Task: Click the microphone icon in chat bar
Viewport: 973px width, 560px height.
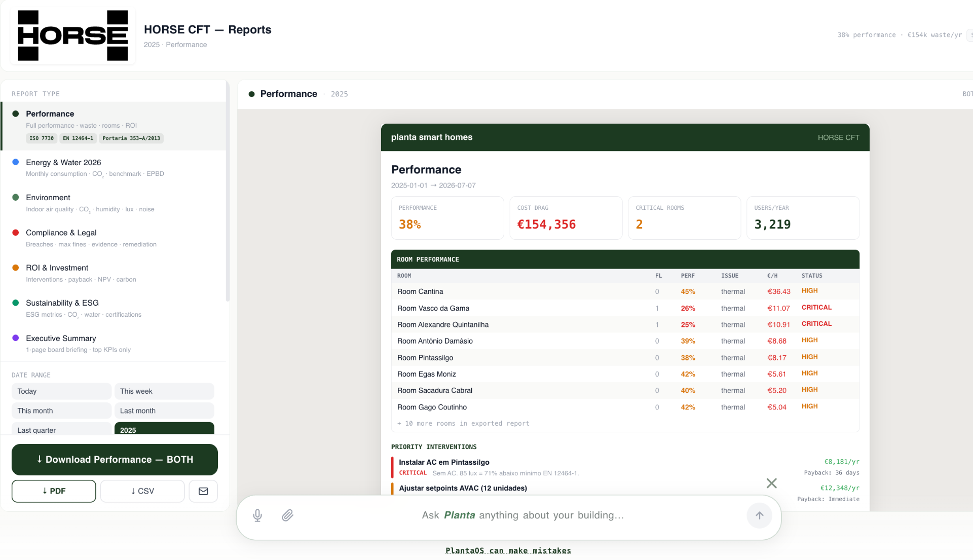Action: (257, 515)
